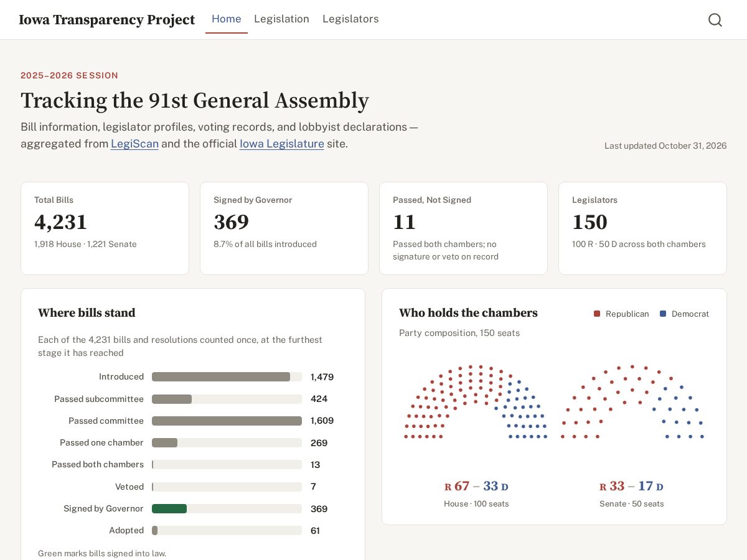Image resolution: width=747 pixels, height=560 pixels.
Task: Open the Signed by Governor card
Action: tap(284, 228)
